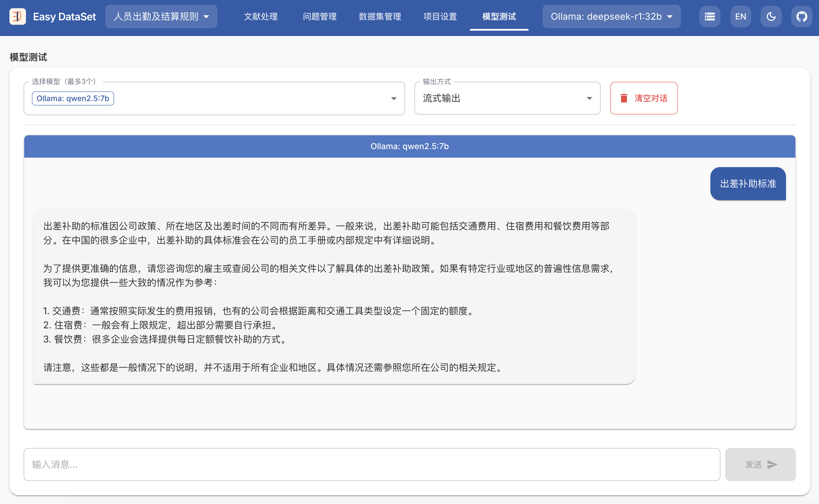Switch to 问题管理 tab

pos(320,16)
